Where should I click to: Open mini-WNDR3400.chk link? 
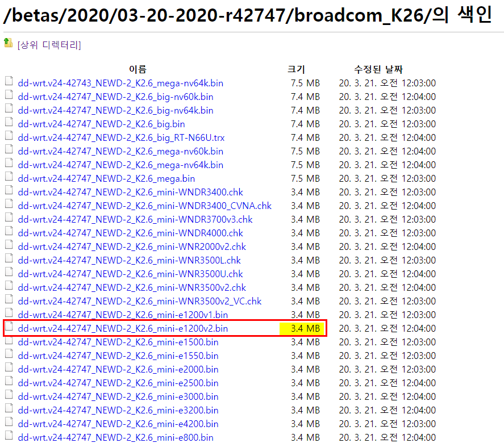(x=131, y=192)
